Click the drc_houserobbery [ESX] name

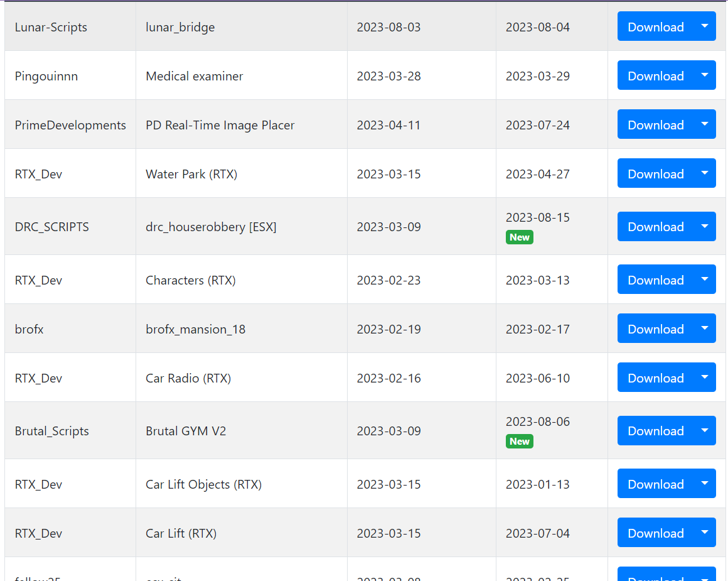[x=211, y=227]
